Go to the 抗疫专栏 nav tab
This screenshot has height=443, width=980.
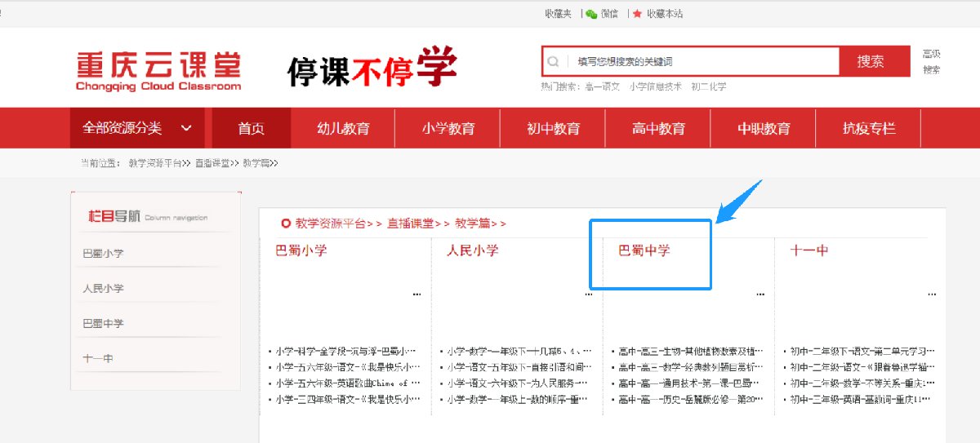click(869, 129)
